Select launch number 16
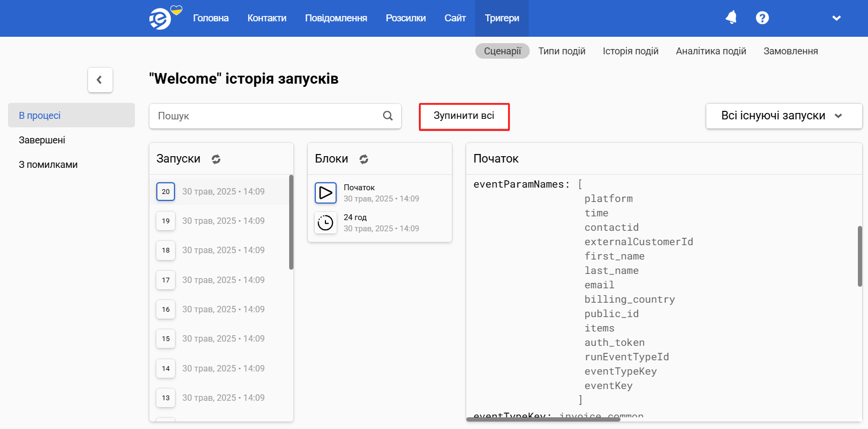This screenshot has width=868, height=429. 166,309
